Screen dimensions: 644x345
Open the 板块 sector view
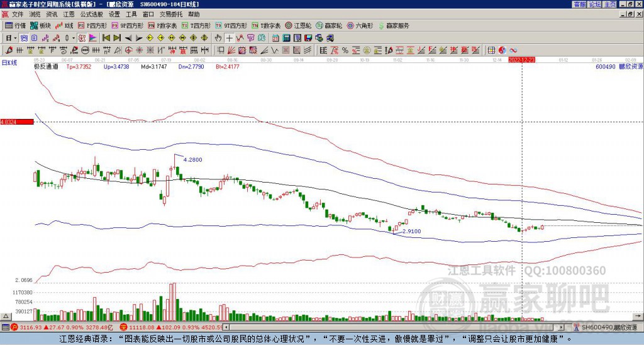pyautogui.click(x=41, y=26)
